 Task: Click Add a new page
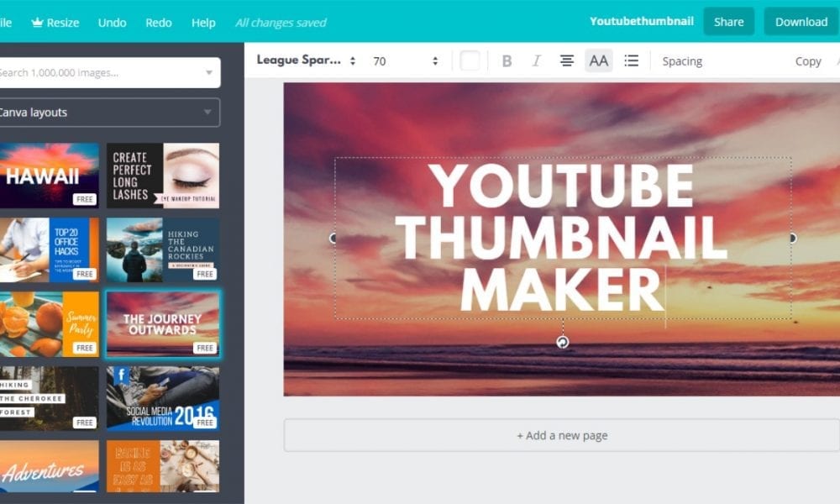pyautogui.click(x=561, y=435)
